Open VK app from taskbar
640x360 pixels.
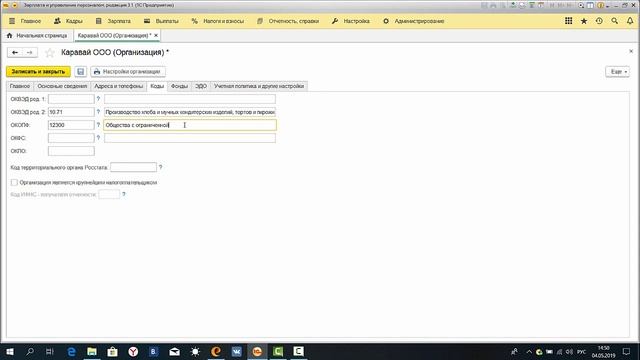[236, 351]
